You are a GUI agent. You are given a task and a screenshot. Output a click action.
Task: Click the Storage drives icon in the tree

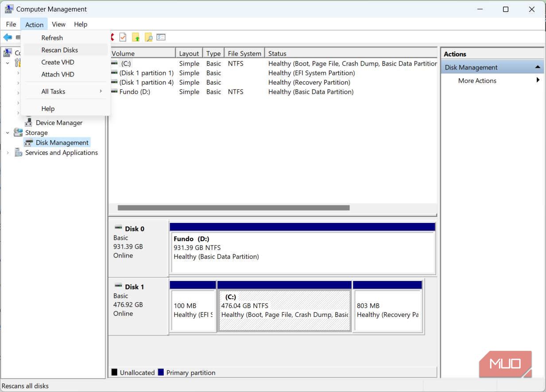[x=18, y=132]
